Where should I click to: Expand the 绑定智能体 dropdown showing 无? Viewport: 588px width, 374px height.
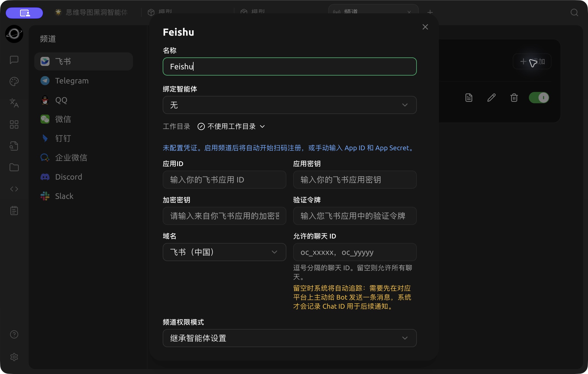[290, 105]
